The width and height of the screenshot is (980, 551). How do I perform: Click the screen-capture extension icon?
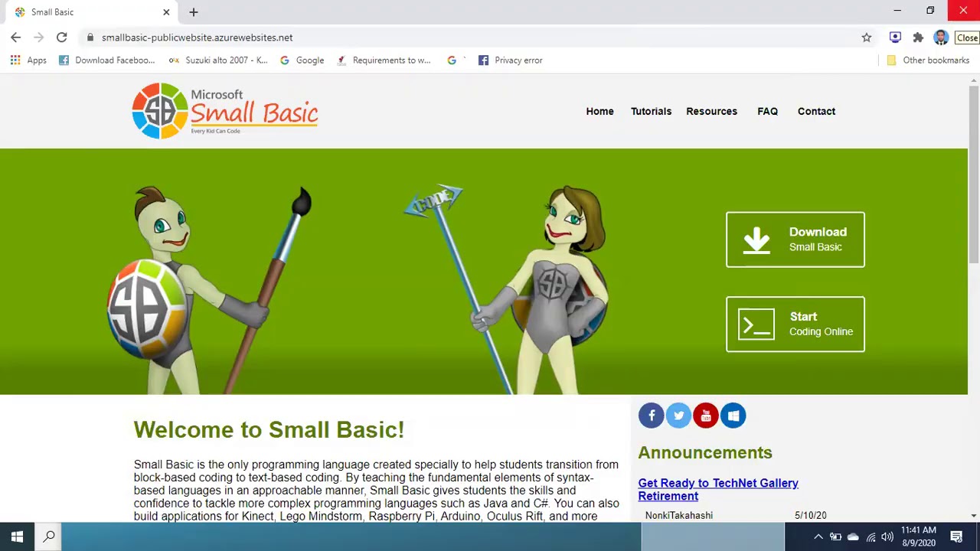895,37
